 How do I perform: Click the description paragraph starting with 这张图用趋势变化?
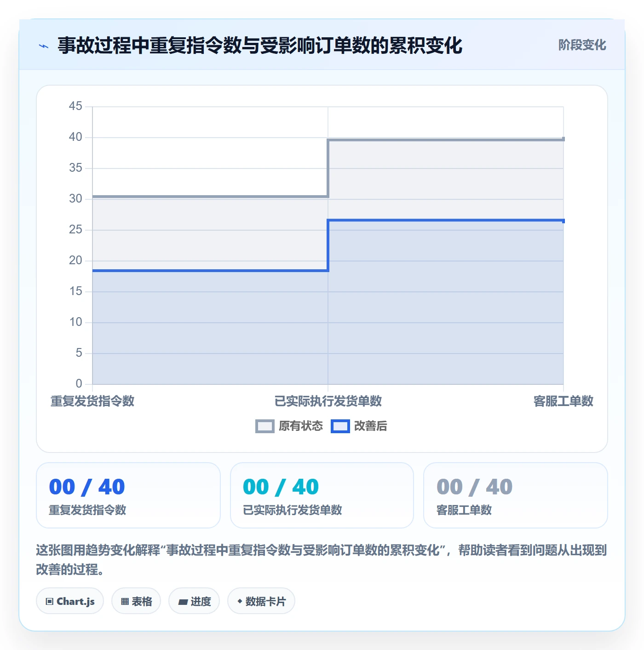point(322,560)
